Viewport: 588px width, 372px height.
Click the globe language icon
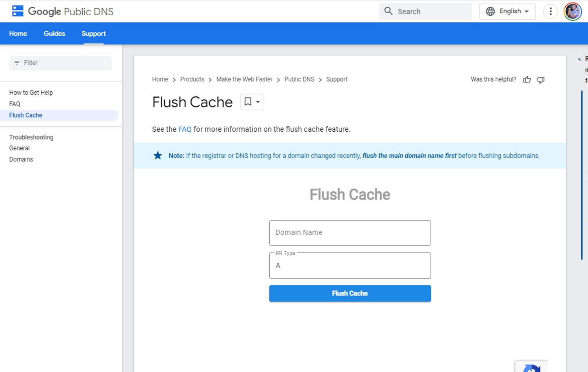(x=490, y=11)
